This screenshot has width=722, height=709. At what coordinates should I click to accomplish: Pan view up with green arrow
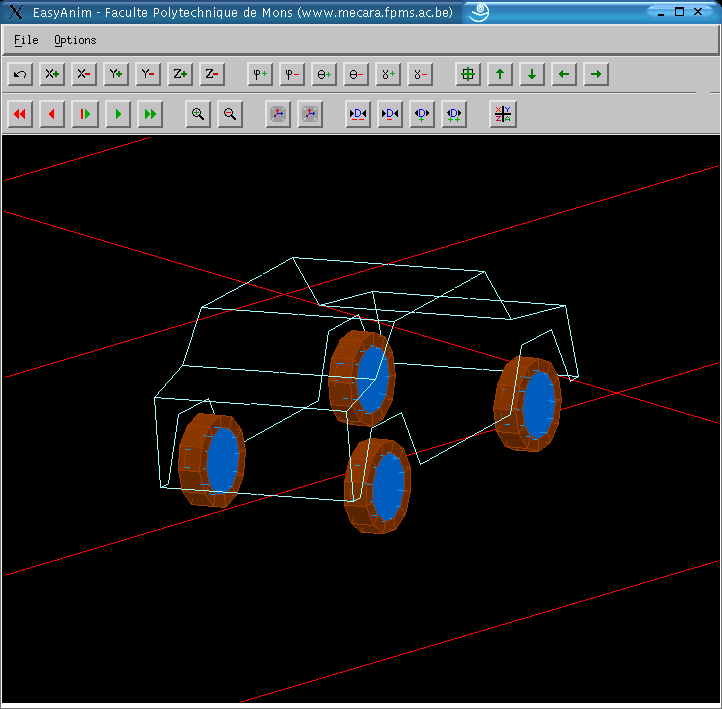500,74
